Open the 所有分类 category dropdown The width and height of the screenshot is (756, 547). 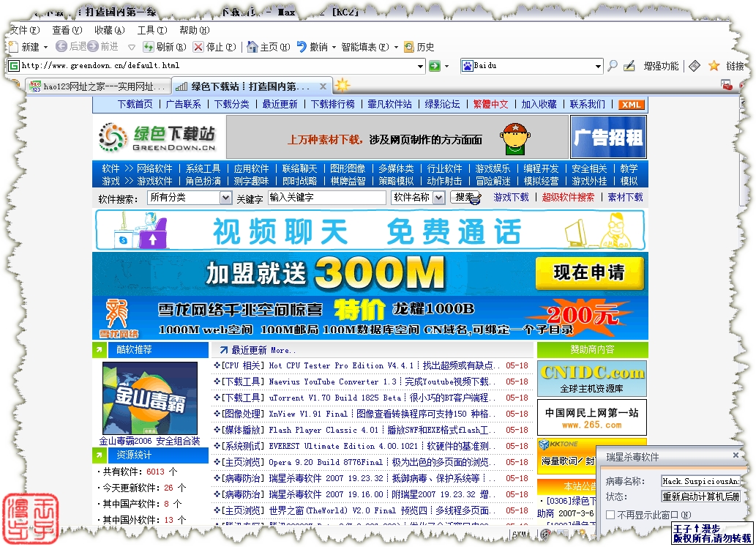(225, 197)
